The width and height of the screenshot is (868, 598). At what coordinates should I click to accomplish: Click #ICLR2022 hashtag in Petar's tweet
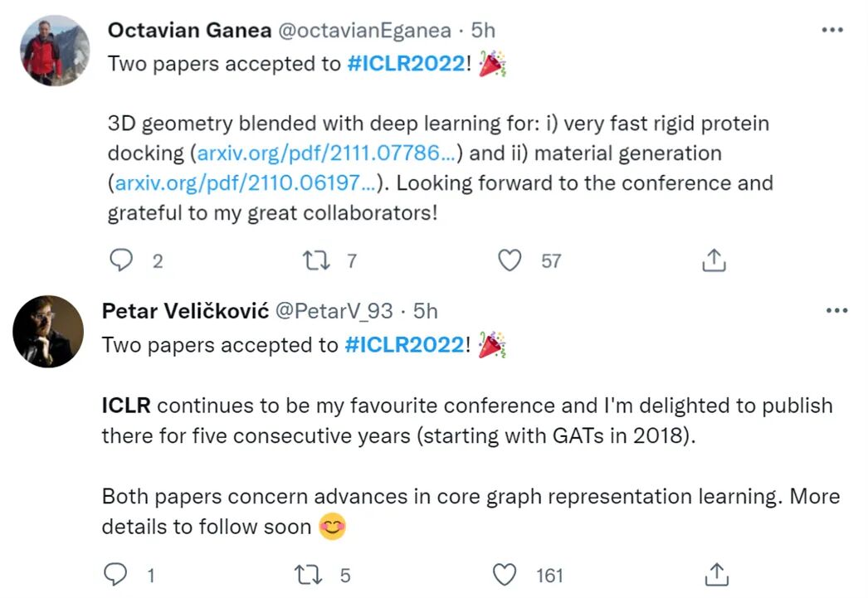(x=405, y=345)
